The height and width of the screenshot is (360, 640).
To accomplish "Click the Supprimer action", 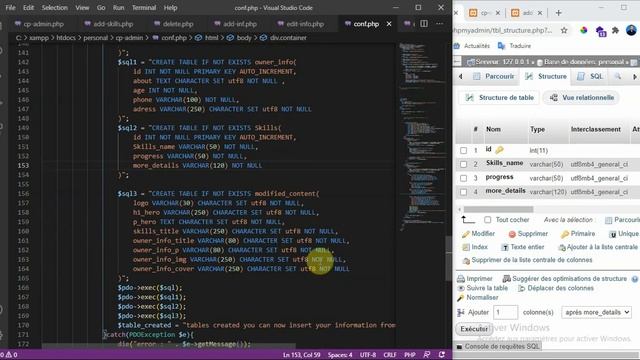I will tap(528, 234).
